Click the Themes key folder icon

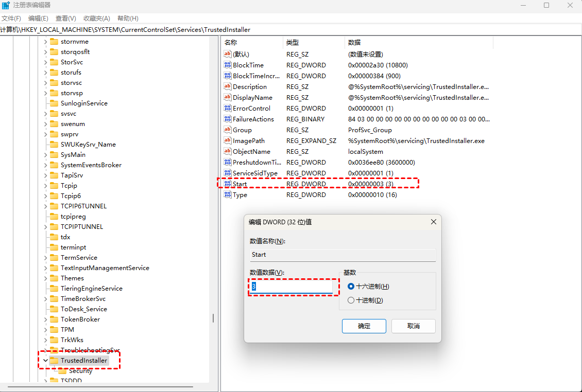pyautogui.click(x=54, y=278)
